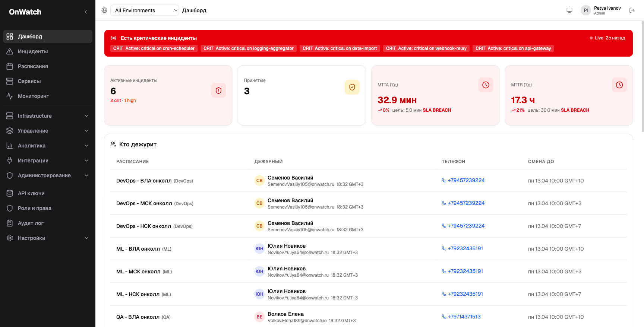Open Аудит лог menu item
The image size is (644, 327).
tap(48, 223)
